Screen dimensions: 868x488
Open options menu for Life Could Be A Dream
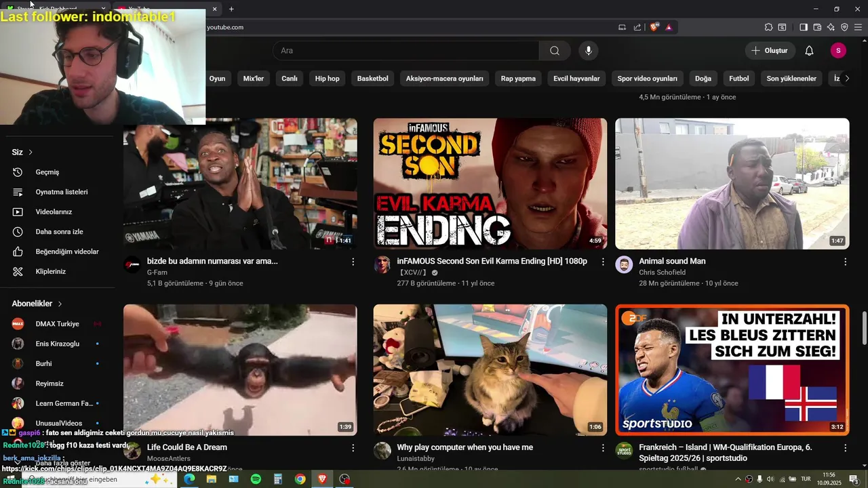point(353,448)
